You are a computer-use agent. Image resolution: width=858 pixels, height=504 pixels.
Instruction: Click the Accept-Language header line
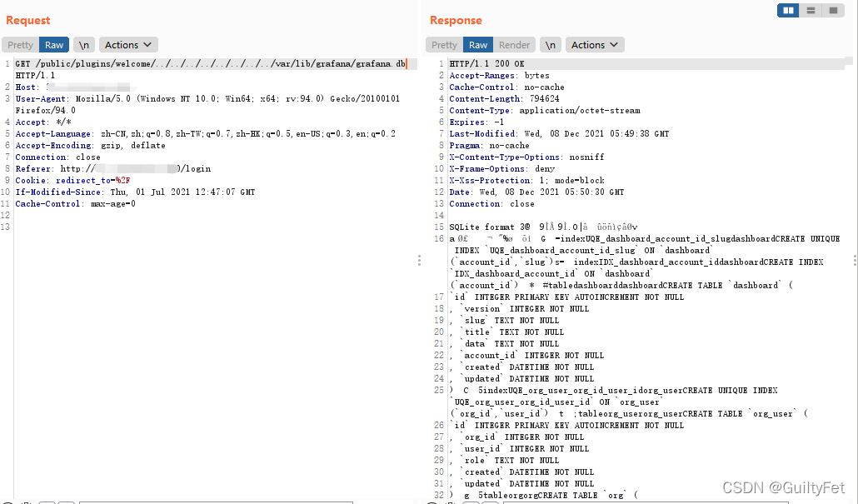click(x=205, y=134)
